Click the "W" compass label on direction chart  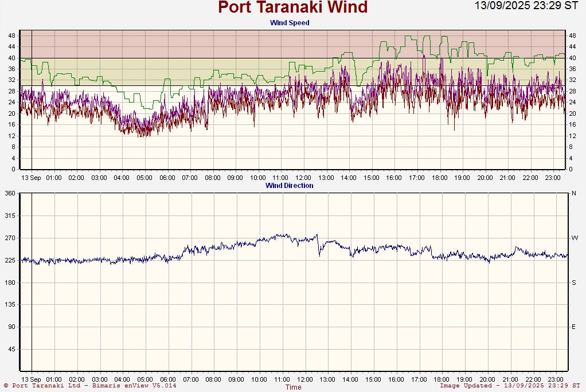(x=575, y=238)
